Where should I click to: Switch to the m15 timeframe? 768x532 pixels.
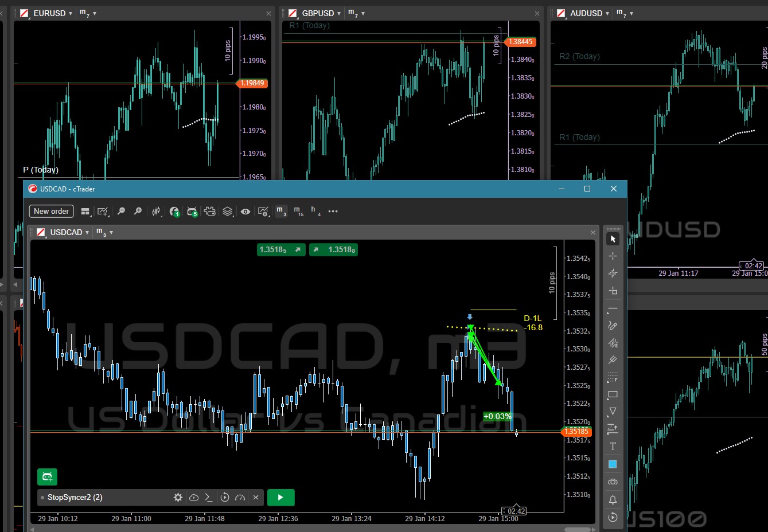298,212
